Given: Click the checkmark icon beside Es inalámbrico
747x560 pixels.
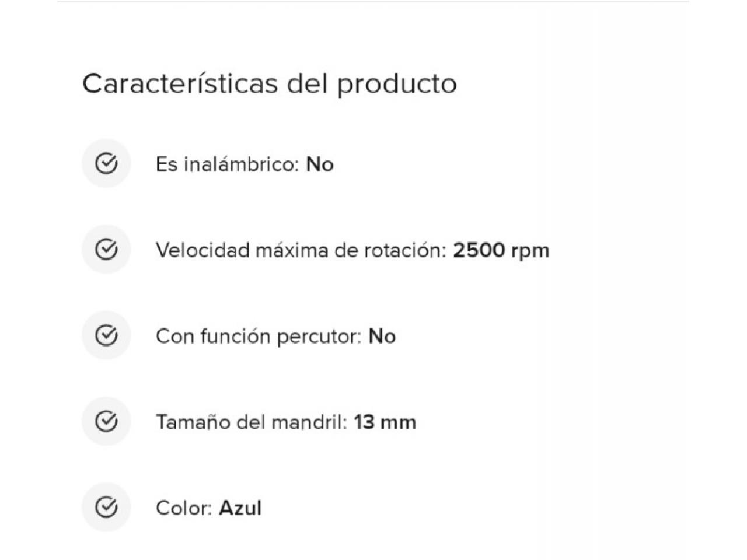Looking at the screenshot, I should coord(106,164).
